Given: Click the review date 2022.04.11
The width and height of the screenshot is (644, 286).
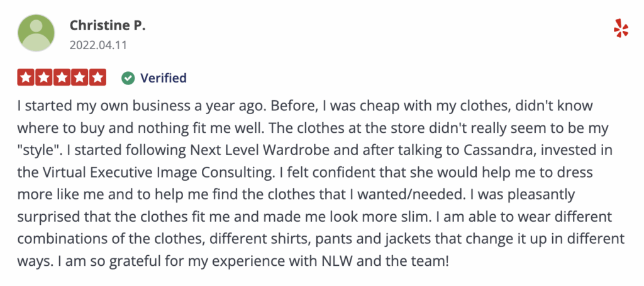Looking at the screenshot, I should point(98,45).
